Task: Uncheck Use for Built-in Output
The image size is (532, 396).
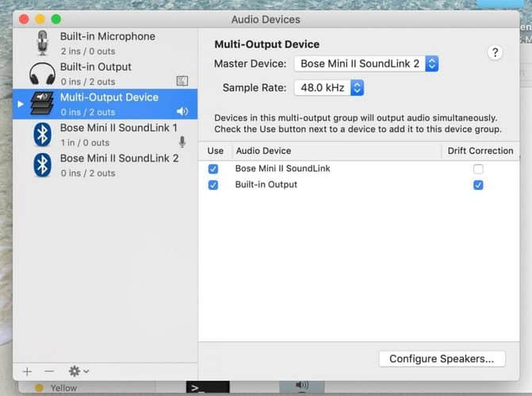Action: 213,185
